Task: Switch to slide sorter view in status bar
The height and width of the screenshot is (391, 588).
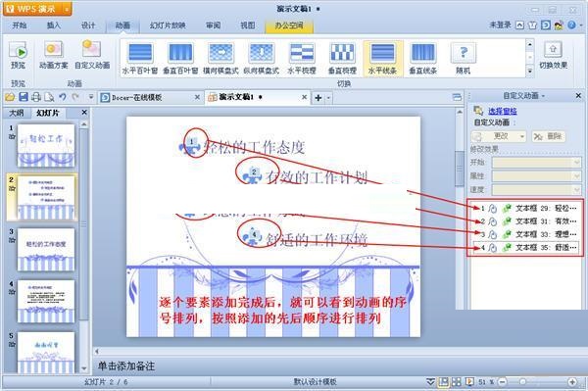Action: pyautogui.click(x=457, y=382)
